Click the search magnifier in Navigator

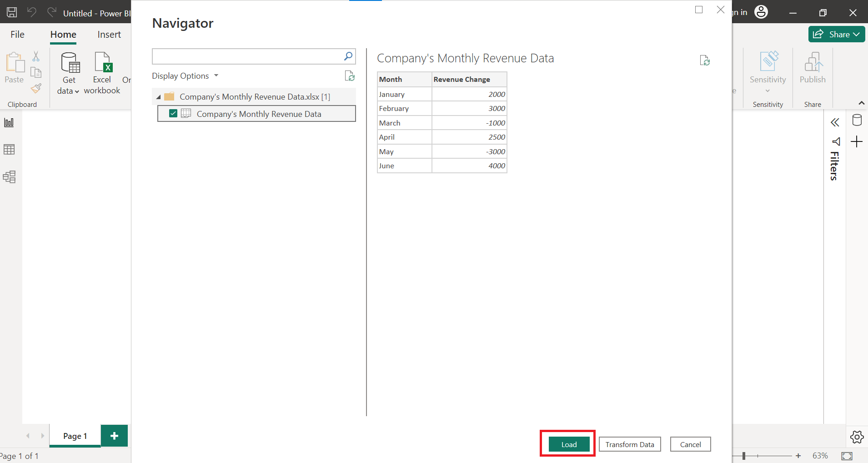tap(348, 56)
